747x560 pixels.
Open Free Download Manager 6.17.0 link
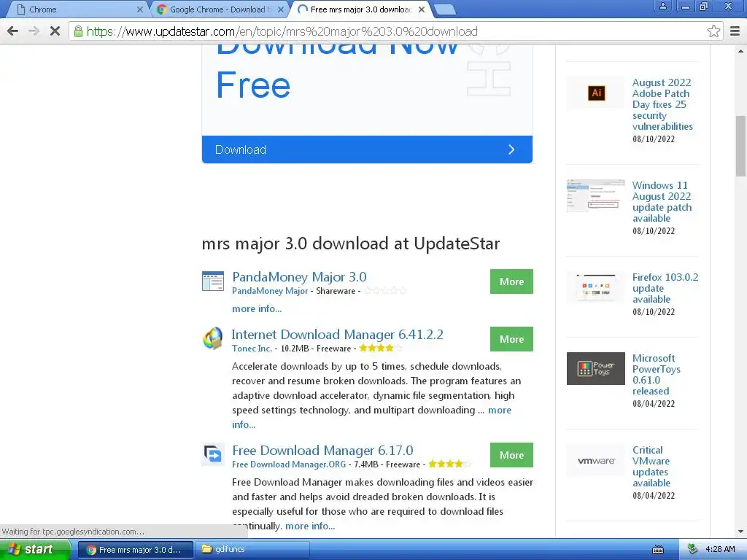[322, 450]
